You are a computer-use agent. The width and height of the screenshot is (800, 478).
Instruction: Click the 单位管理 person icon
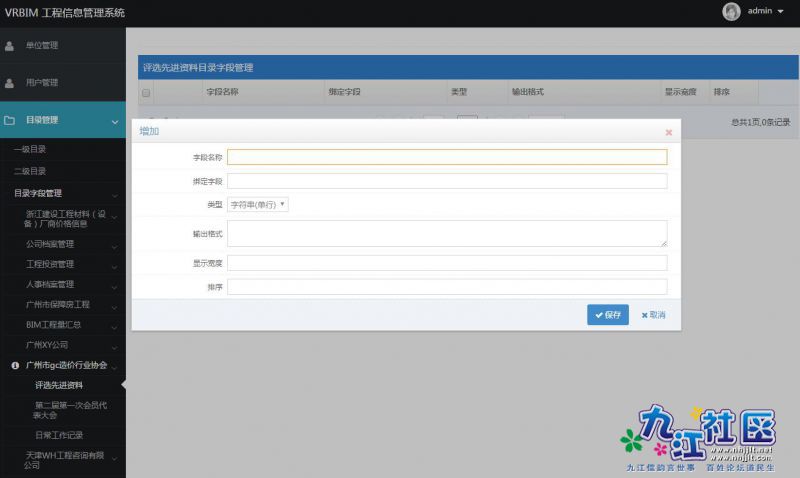pyautogui.click(x=9, y=45)
